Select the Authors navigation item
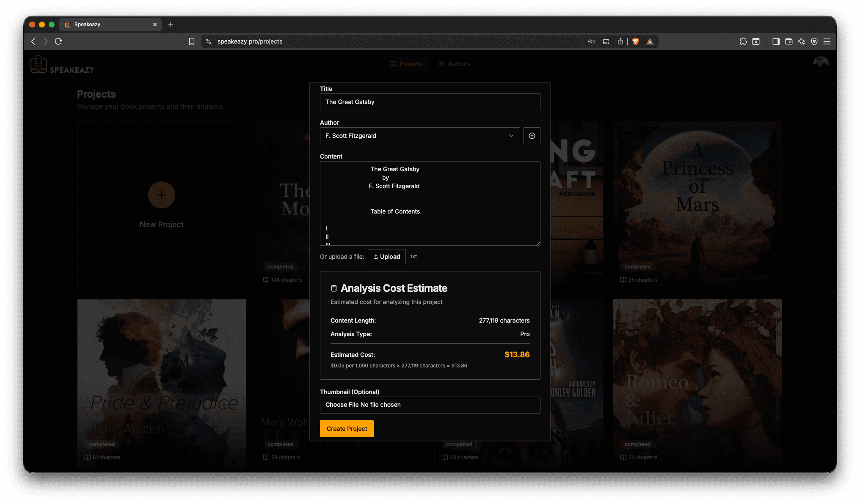Image resolution: width=860 pixels, height=504 pixels. [454, 64]
